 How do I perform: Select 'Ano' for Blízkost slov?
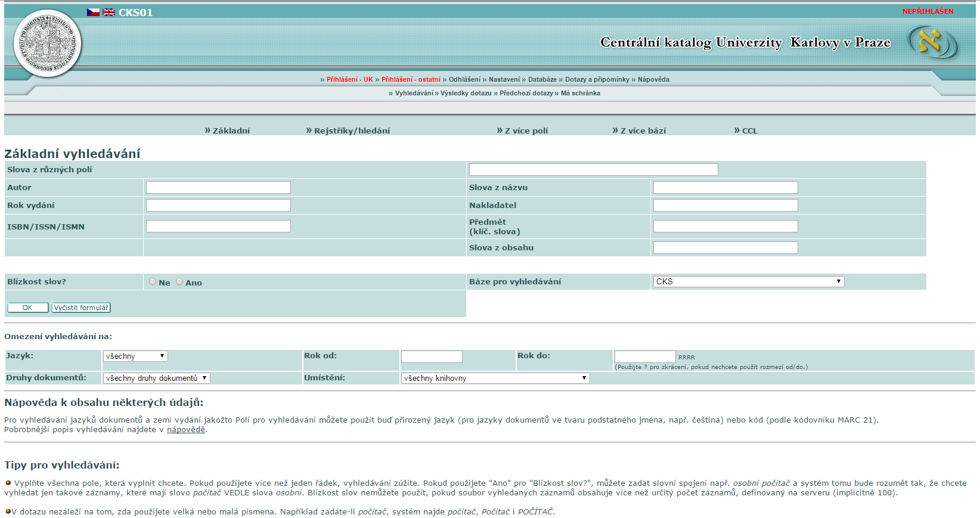[x=179, y=282]
